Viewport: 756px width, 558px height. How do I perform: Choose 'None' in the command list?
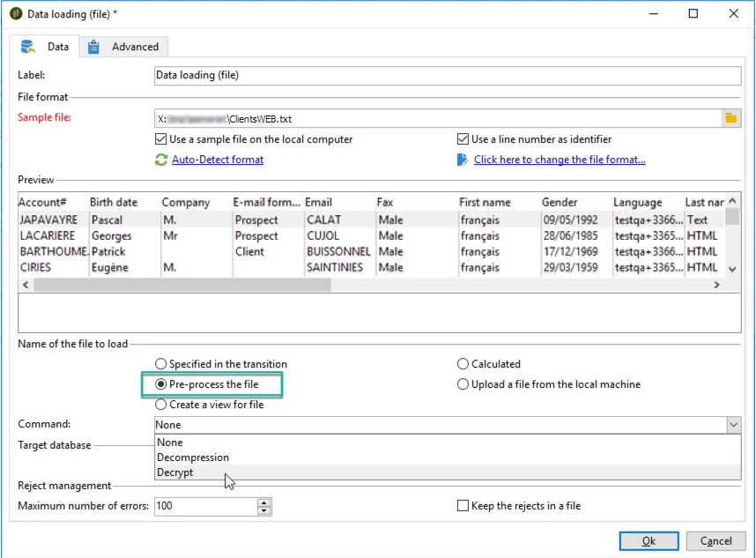click(448, 443)
